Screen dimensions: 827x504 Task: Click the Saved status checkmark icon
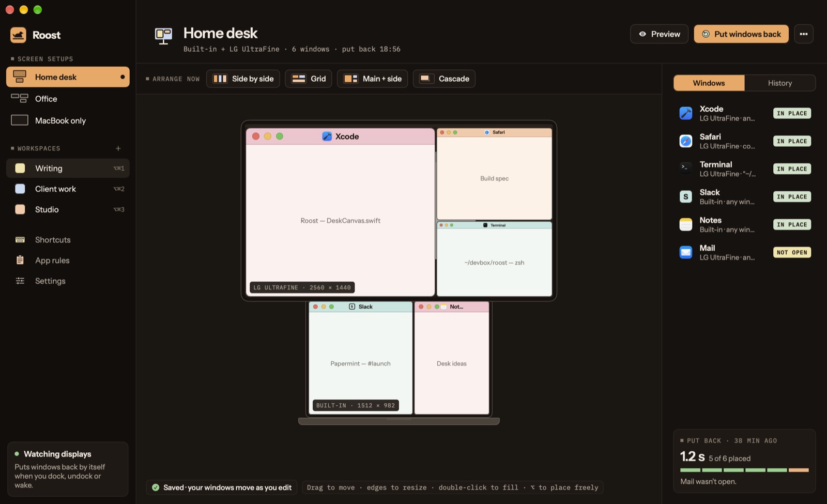tap(156, 487)
